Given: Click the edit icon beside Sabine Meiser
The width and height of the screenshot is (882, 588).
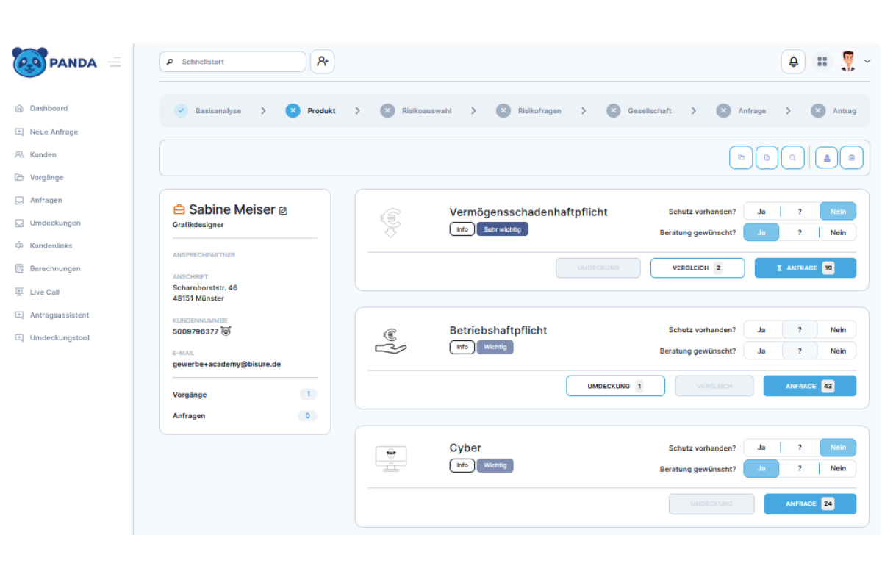Looking at the screenshot, I should (x=284, y=211).
